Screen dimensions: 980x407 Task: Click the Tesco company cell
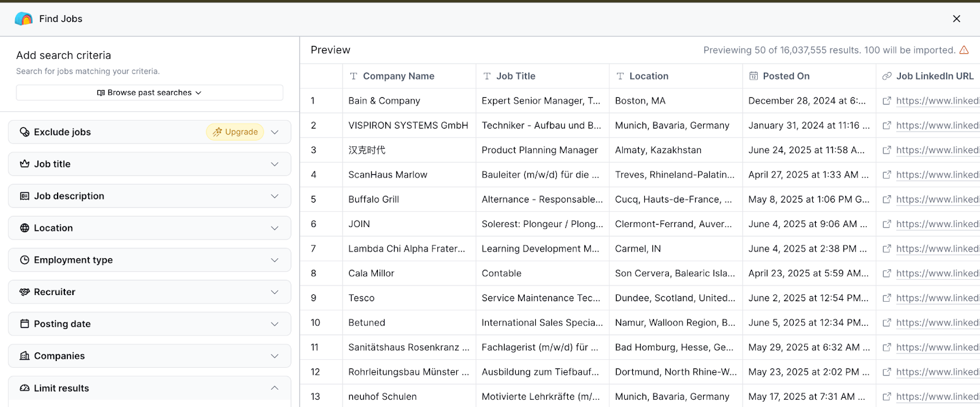[x=409, y=298]
